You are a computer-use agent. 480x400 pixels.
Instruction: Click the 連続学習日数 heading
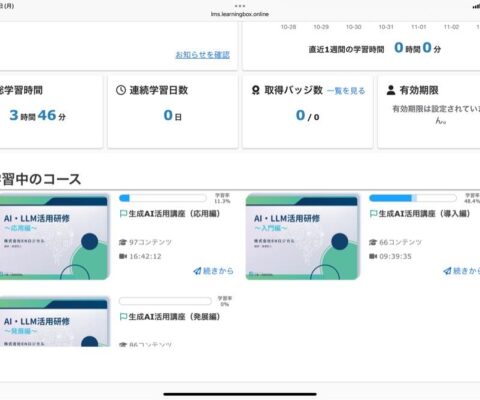[x=159, y=90]
